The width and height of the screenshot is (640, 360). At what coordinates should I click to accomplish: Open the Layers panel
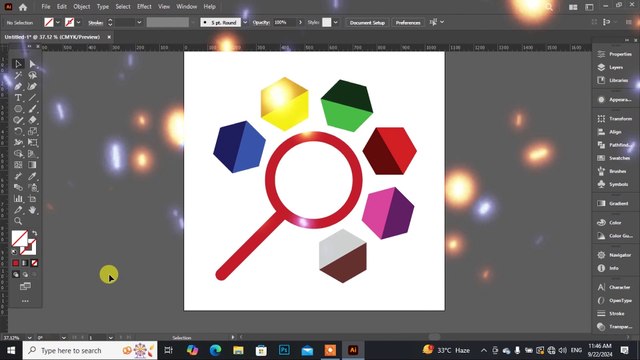tap(615, 67)
